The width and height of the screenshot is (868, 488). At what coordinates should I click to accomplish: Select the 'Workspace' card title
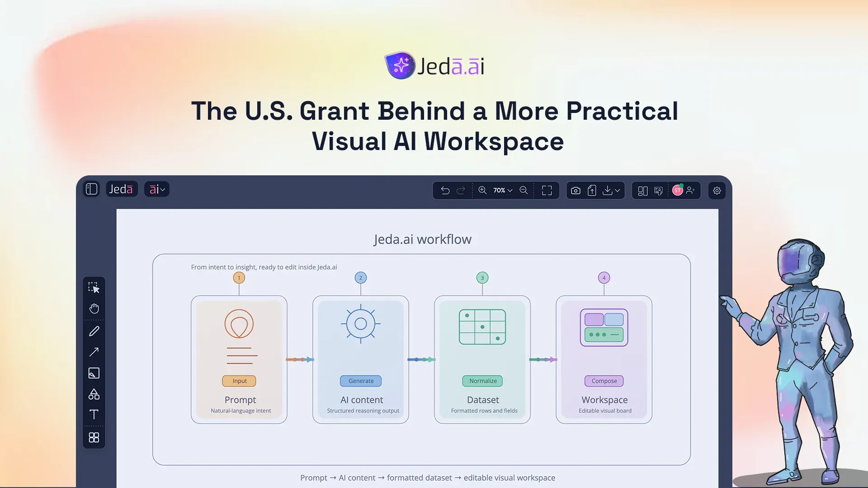click(x=604, y=400)
